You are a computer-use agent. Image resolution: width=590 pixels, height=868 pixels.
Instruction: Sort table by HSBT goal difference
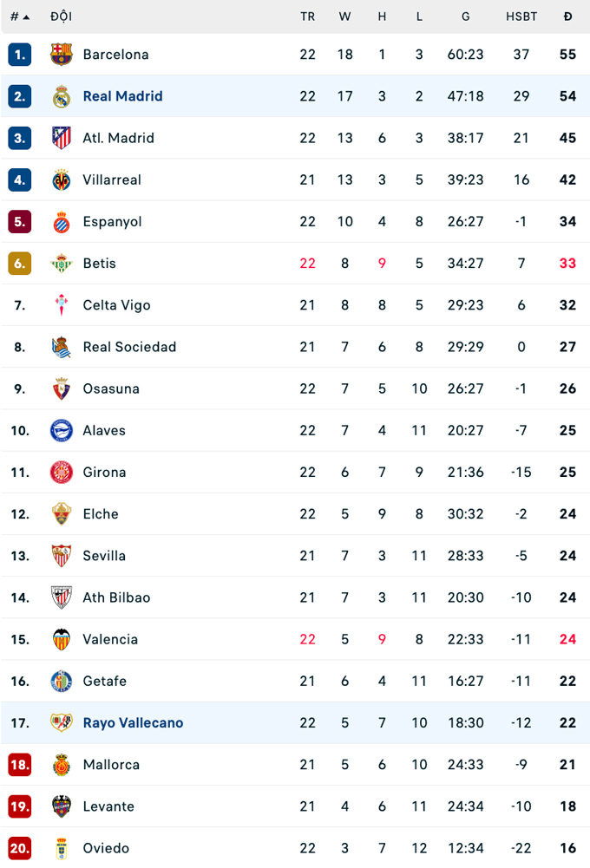(x=521, y=16)
